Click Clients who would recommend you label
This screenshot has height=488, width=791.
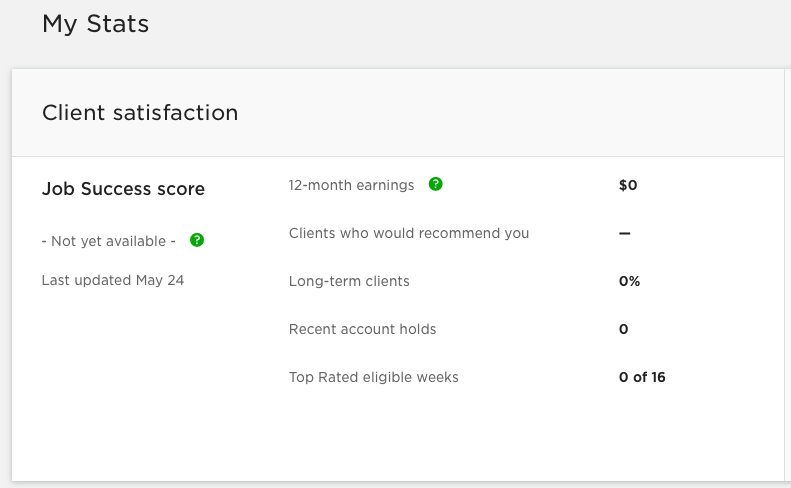(409, 233)
